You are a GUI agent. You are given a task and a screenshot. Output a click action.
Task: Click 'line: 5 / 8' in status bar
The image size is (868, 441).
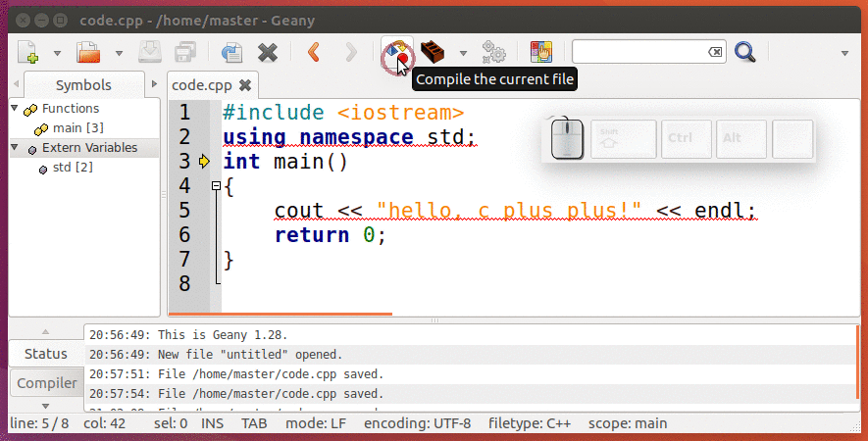tap(39, 423)
